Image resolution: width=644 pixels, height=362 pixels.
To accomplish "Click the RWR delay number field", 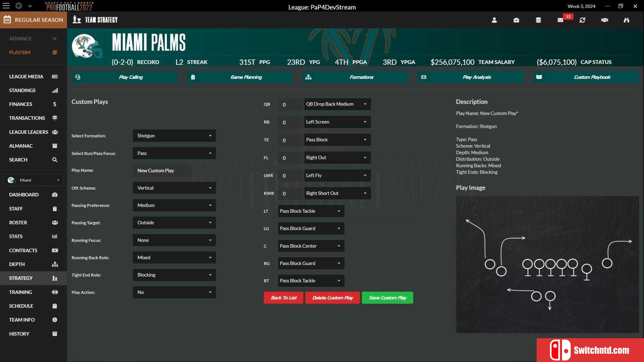I will coord(290,193).
